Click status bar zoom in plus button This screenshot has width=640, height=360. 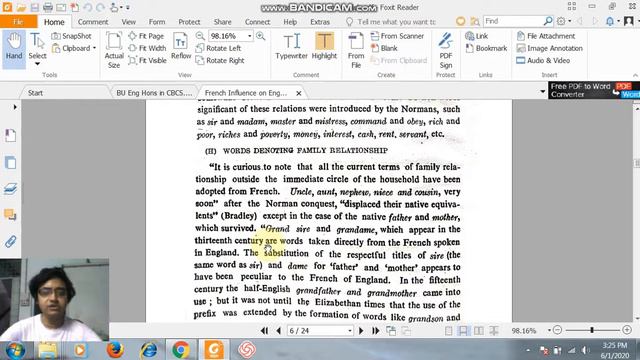pos(627,330)
